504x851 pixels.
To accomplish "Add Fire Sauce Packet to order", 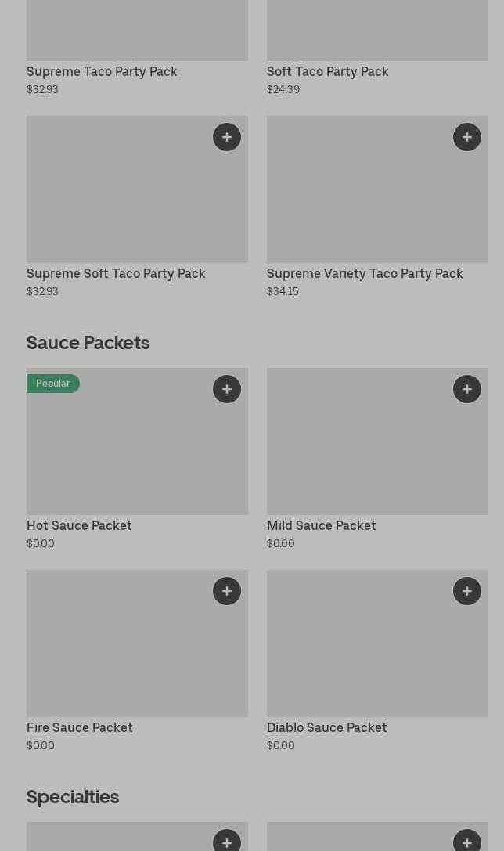I will click(227, 591).
